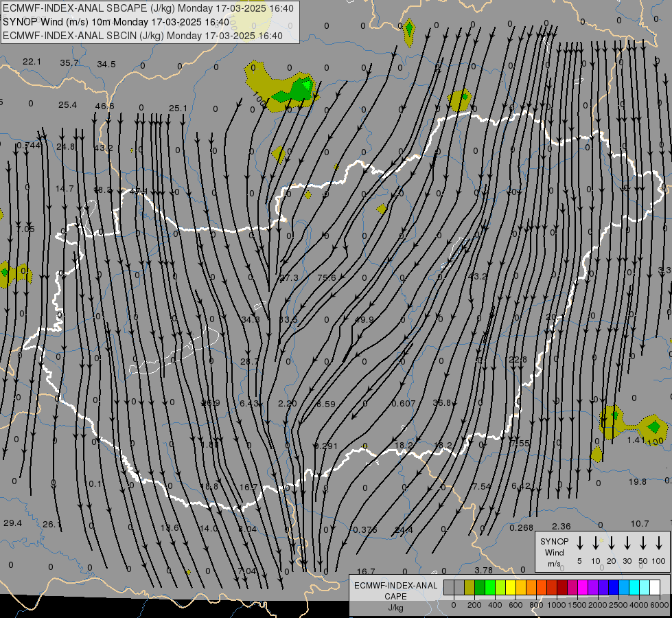Click the 'SYNOP Wind m/s' legend label
Image resolution: width=672 pixels, height=618 pixels.
click(554, 552)
